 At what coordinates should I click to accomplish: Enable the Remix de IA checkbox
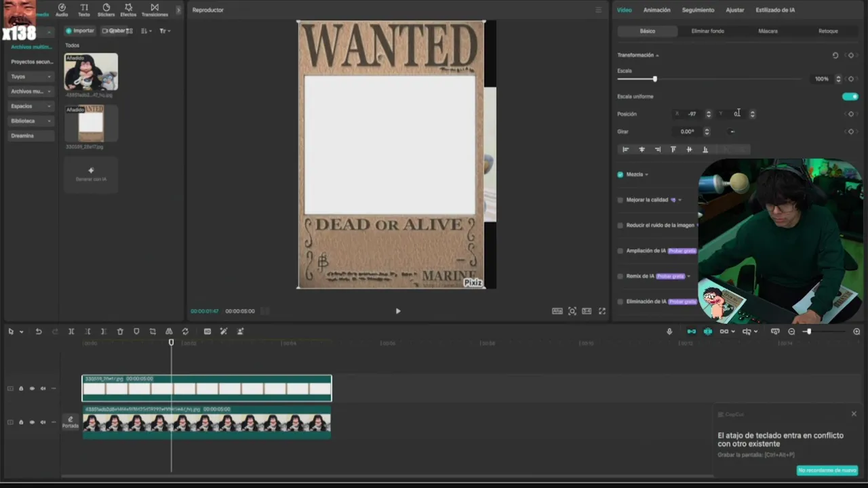[x=620, y=277]
